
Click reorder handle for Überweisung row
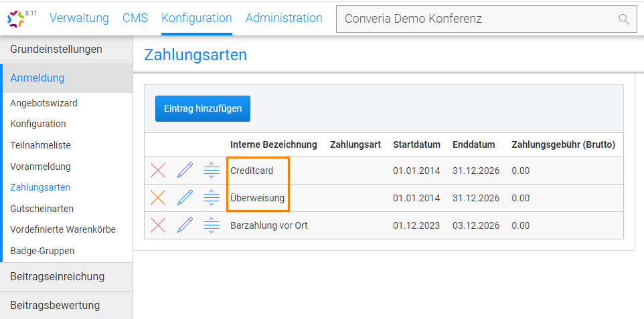click(x=212, y=198)
